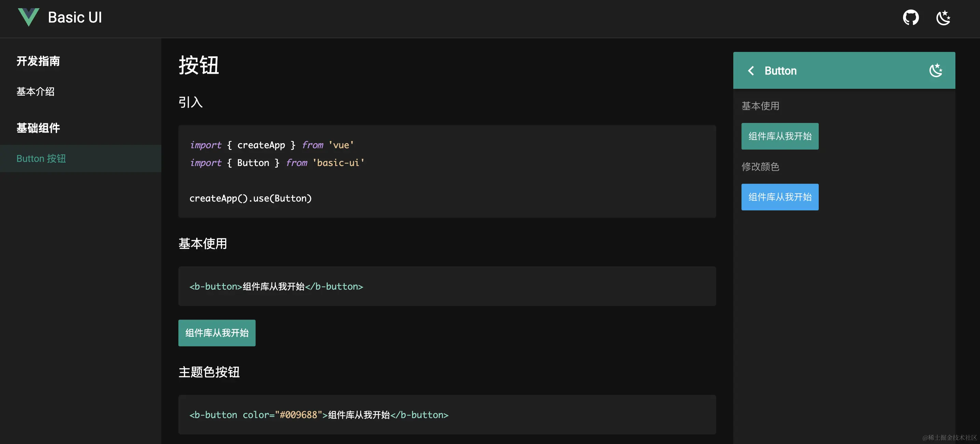Click the 基本使用 section heading in docs
Viewport: 980px width, 444px height.
(x=203, y=244)
